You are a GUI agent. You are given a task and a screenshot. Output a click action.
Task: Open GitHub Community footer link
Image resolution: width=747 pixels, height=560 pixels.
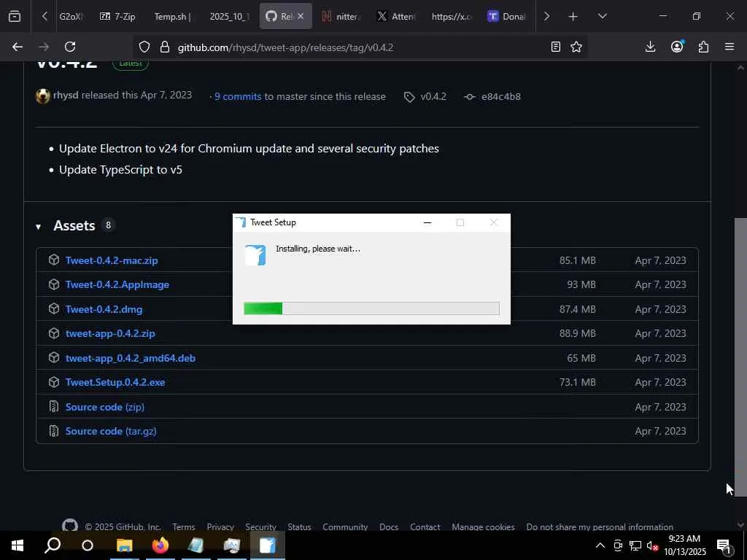point(345,526)
